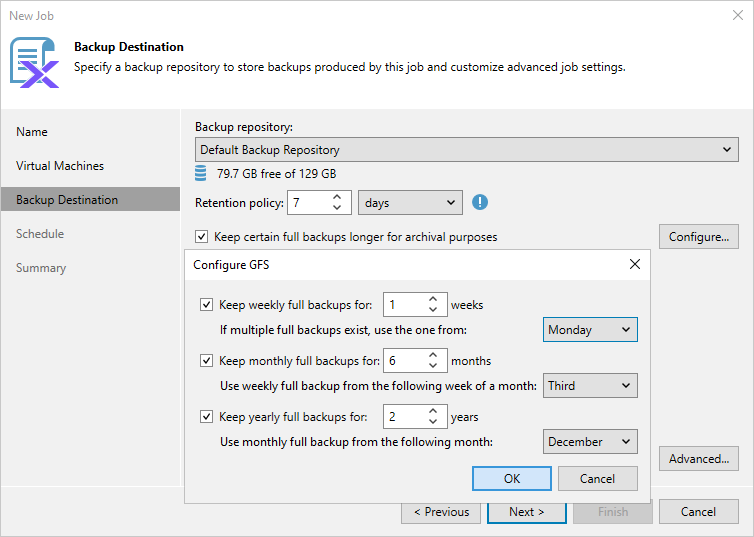Decrease the monthly full backups spinner value

[434, 366]
